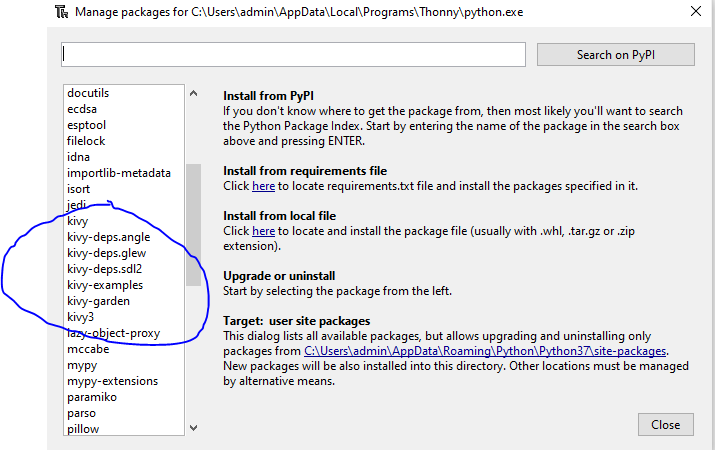Select lazy-object-proxy in the package list
715x450 pixels.
114,333
